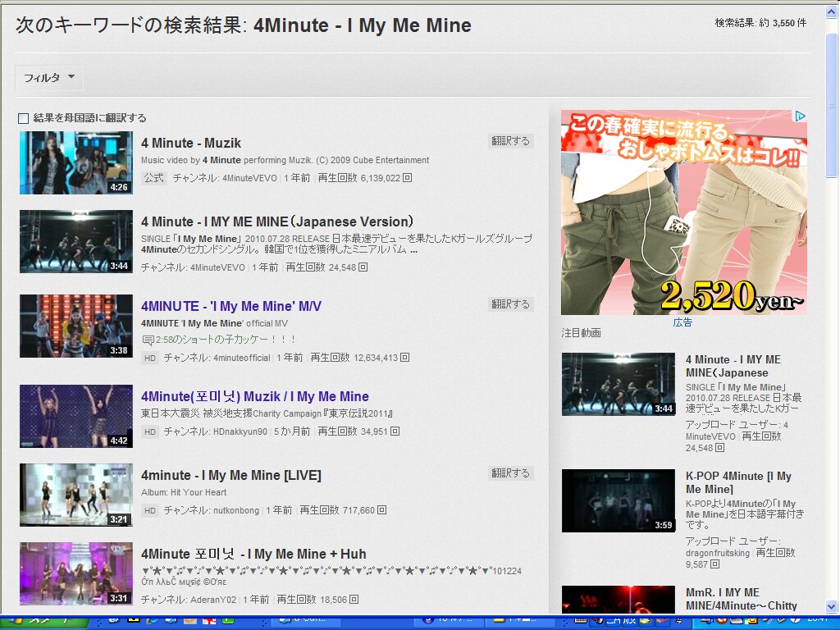Play the Muzik thumbnail with 4:26 duration
The image size is (840, 630).
point(76,163)
